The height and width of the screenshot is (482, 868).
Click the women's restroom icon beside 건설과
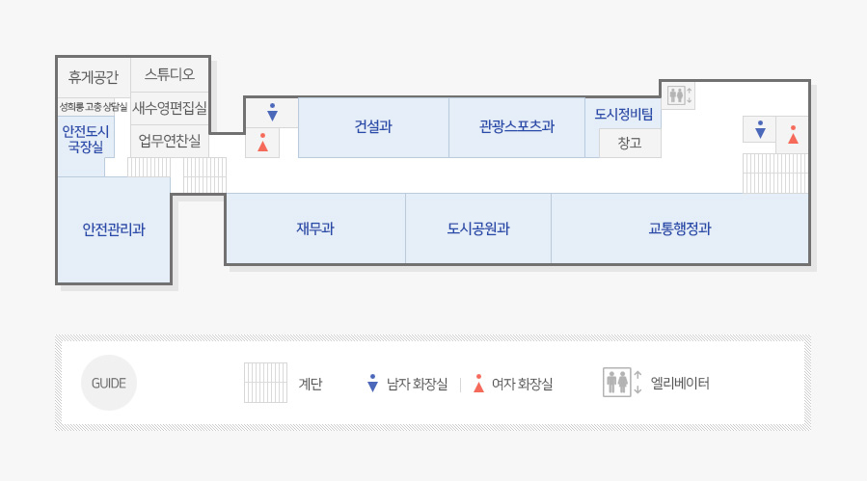[x=262, y=143]
